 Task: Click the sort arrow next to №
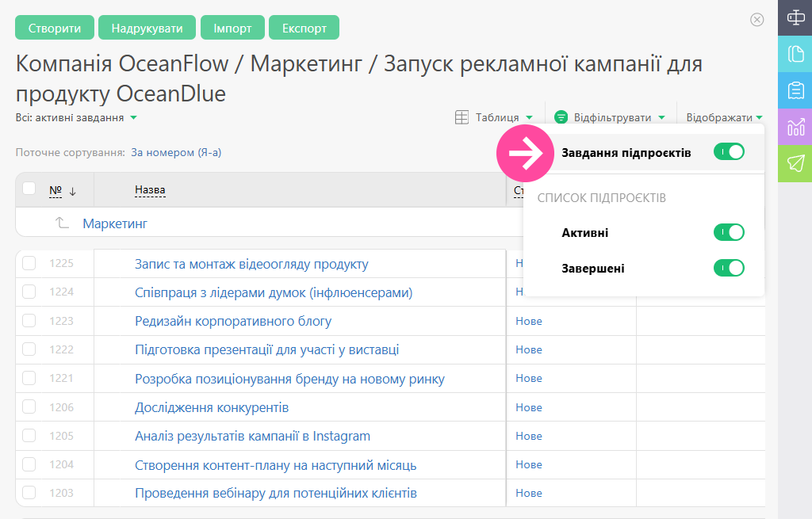(72, 192)
